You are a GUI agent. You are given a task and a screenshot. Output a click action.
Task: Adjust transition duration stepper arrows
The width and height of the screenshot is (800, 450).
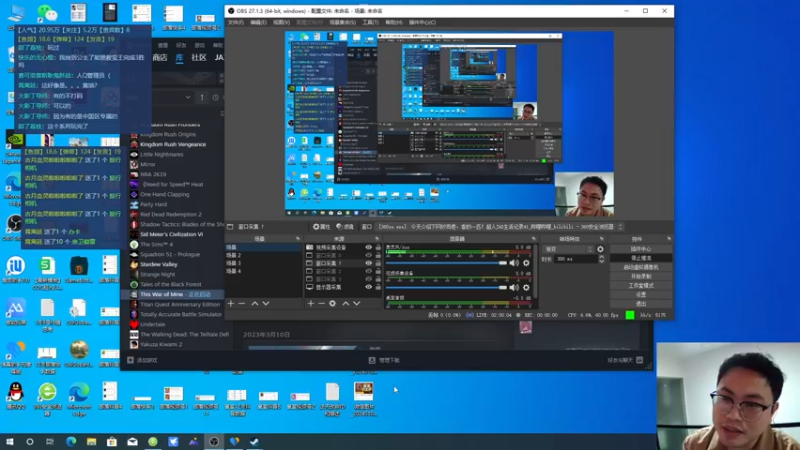pos(602,259)
